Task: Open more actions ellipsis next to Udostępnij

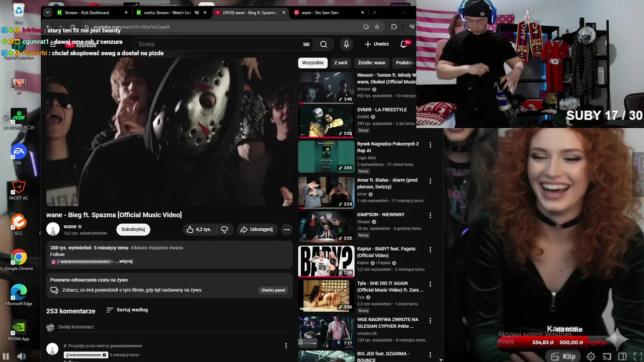Action: point(286,229)
